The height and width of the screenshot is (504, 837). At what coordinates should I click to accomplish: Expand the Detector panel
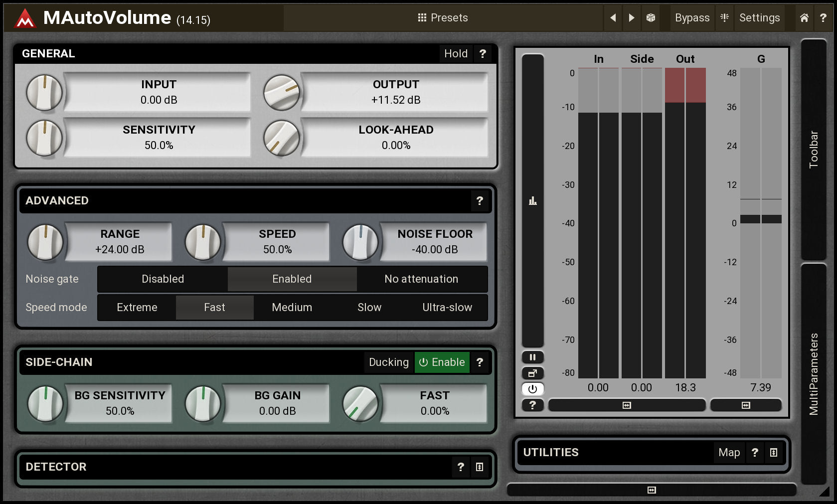pyautogui.click(x=480, y=467)
